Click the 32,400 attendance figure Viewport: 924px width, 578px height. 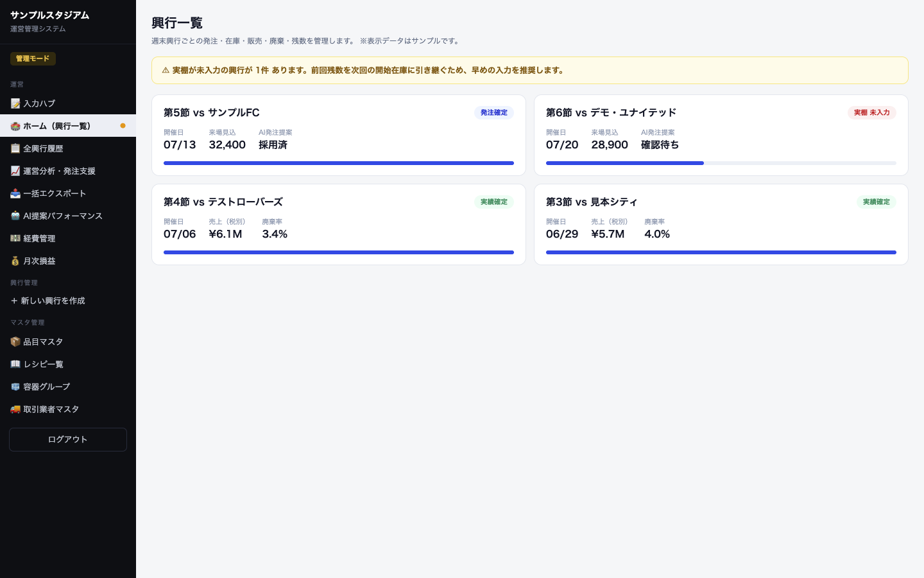click(227, 145)
